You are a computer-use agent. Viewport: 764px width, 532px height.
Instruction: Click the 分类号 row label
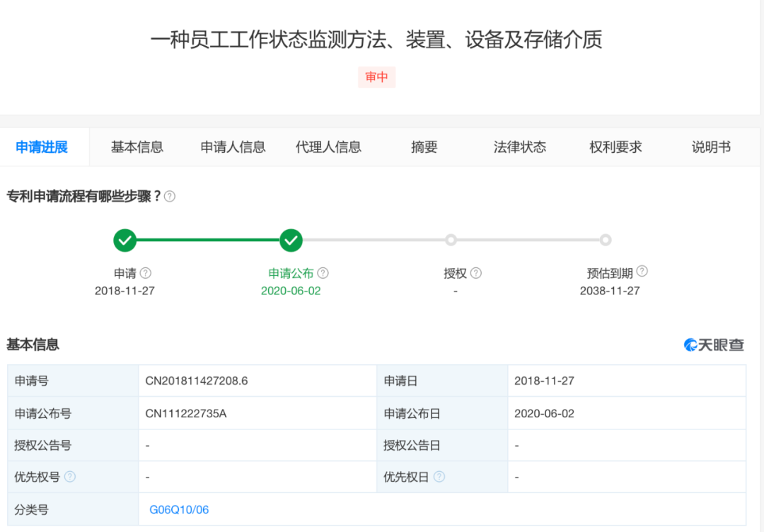32,509
